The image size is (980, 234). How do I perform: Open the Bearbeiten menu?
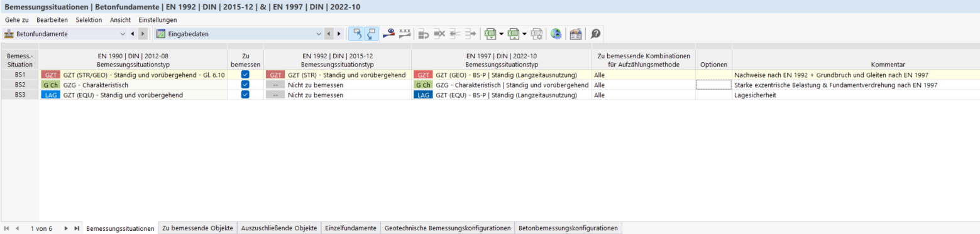[x=52, y=20]
